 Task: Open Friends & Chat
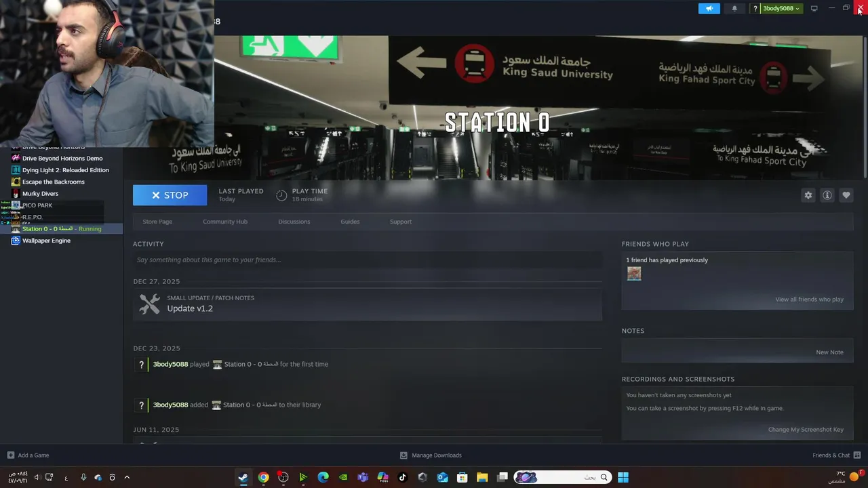click(836, 455)
